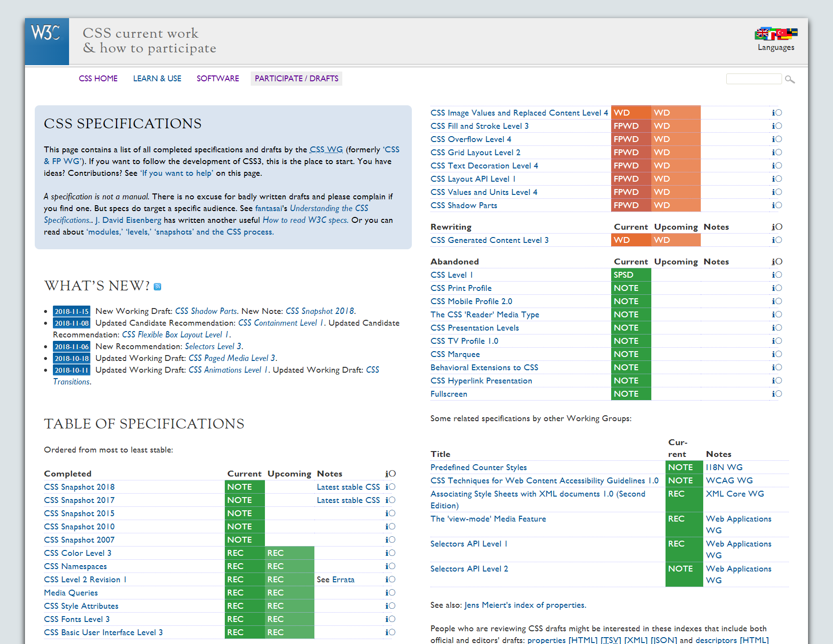Open CSS Basic User Interface Level 3
This screenshot has width=833, height=644.
point(103,632)
